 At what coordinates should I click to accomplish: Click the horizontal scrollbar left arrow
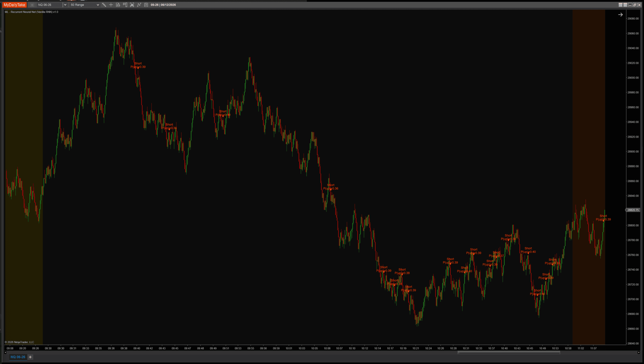(6, 352)
